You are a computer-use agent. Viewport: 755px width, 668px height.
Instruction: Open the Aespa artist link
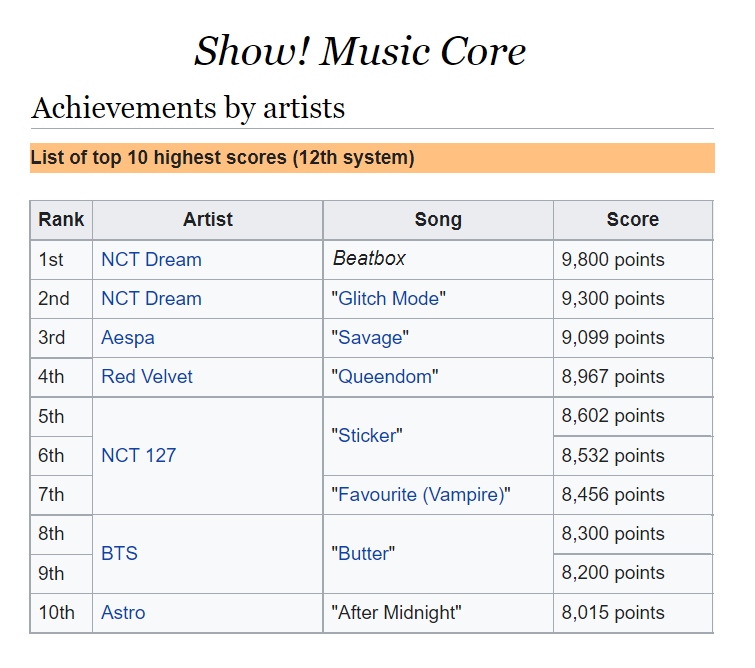[x=128, y=338]
